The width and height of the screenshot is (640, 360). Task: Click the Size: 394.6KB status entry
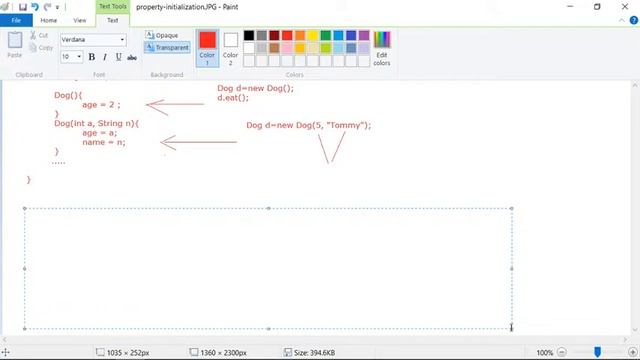310,352
